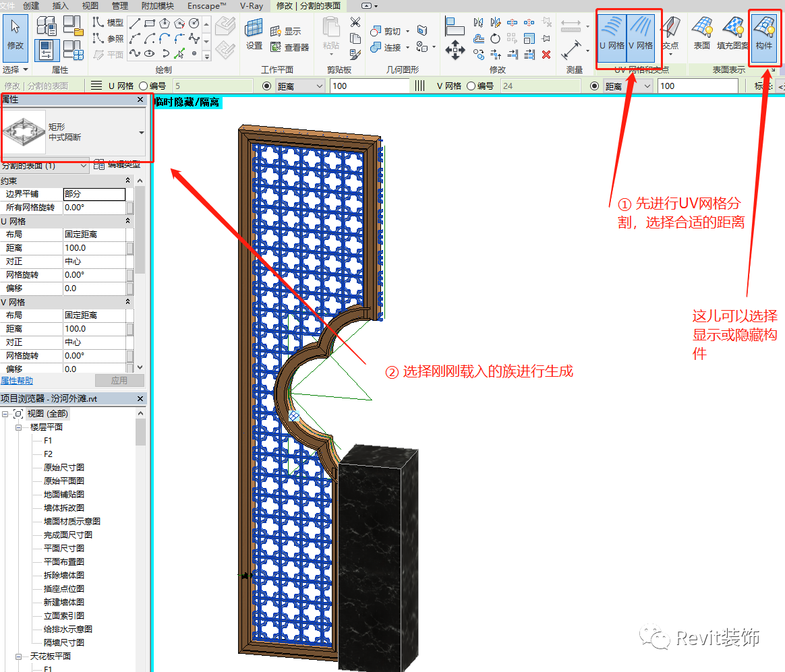Close the 属性 palette
This screenshot has width=785, height=672.
pyautogui.click(x=140, y=100)
